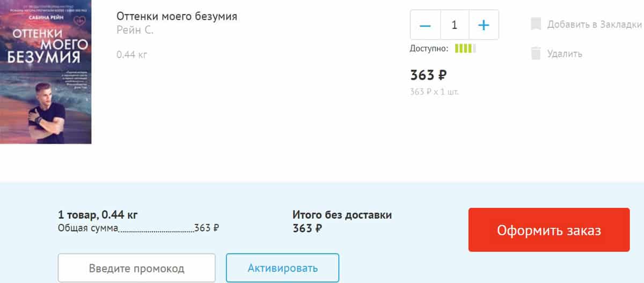The image size is (644, 283).
Task: Click the bold item price 363 ₽
Action: pos(428,75)
